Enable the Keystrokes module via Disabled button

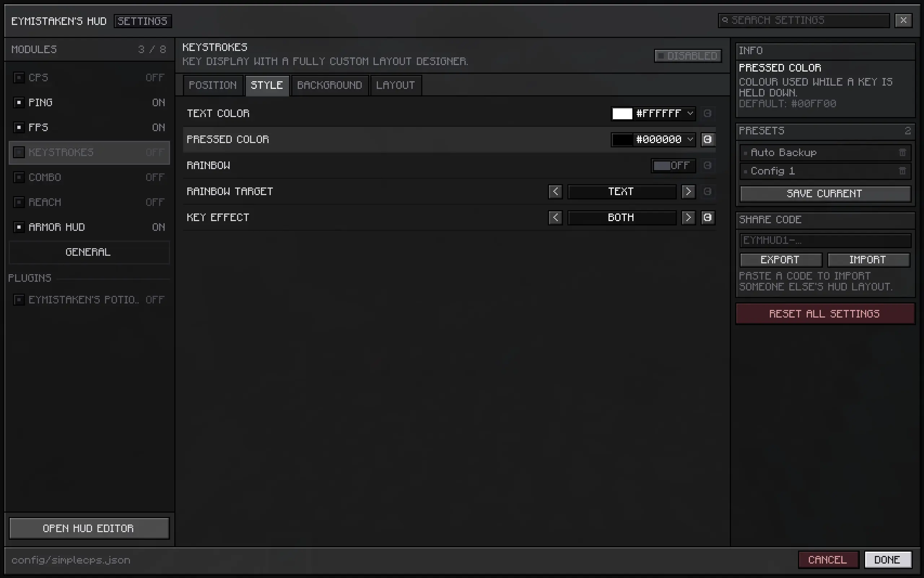pyautogui.click(x=688, y=56)
